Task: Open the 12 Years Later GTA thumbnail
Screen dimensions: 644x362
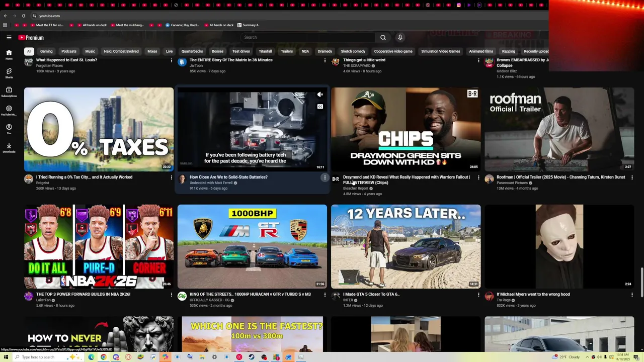Action: click(406, 246)
